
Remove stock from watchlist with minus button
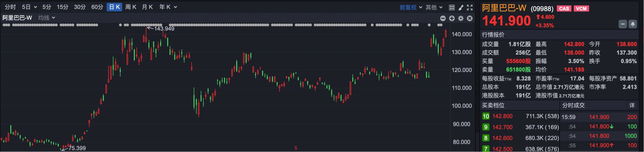623,24
